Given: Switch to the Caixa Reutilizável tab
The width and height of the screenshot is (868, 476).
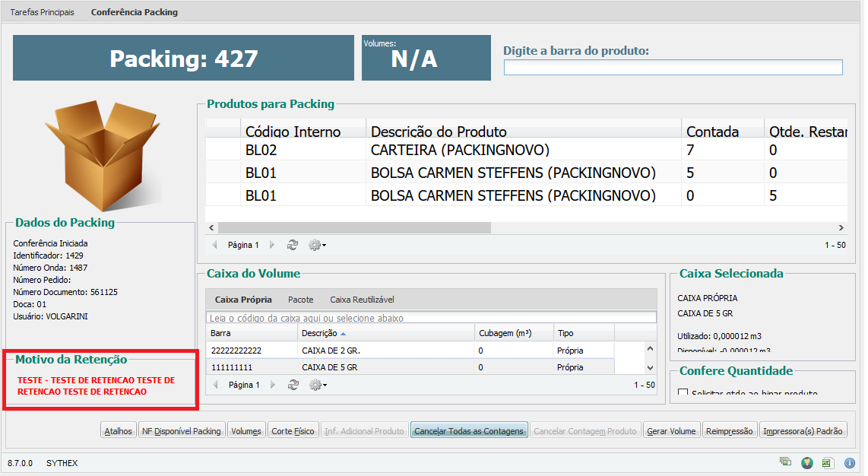Looking at the screenshot, I should coord(362,300).
